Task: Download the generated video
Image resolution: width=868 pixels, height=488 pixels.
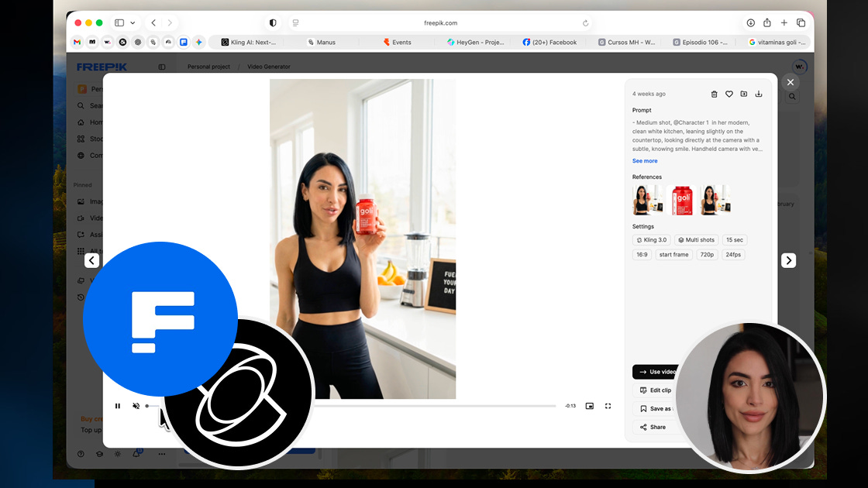Action: point(759,94)
